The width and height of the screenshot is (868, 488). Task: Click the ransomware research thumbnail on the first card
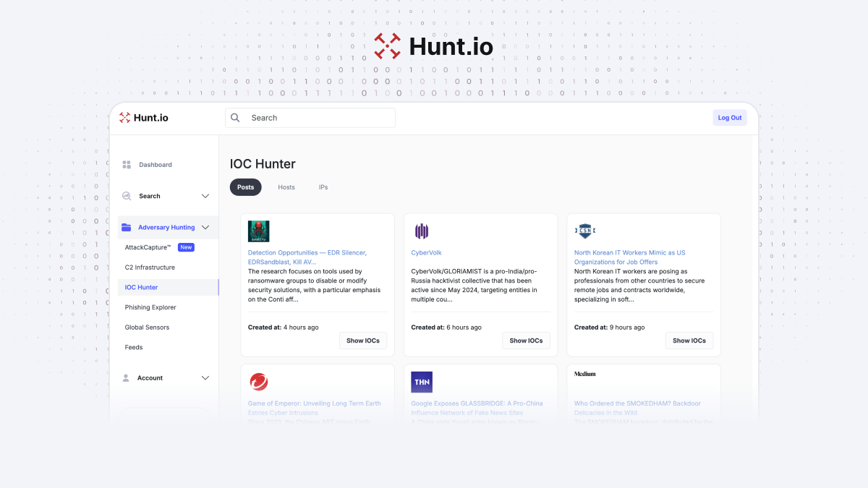259,231
